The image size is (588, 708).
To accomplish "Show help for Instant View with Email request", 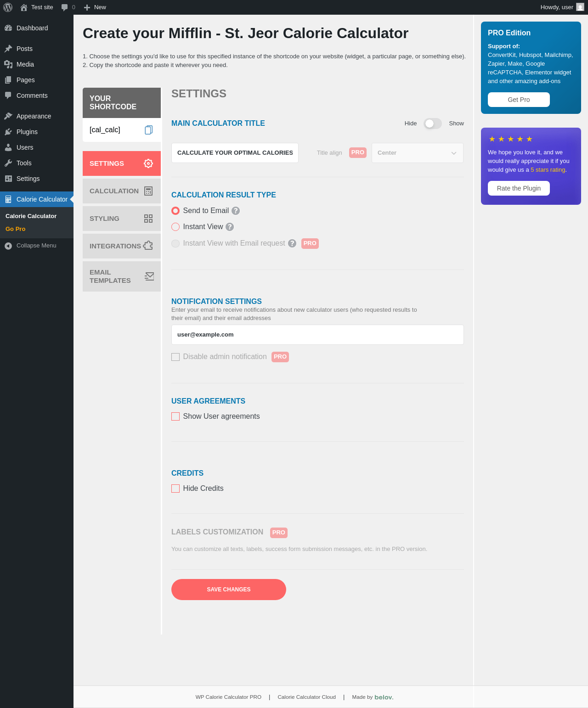I will [x=292, y=243].
